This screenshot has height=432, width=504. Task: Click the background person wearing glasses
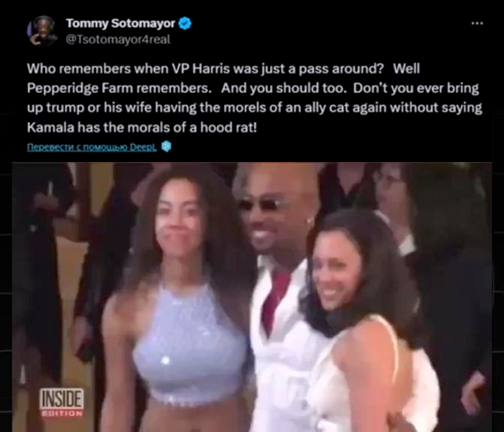click(391, 199)
